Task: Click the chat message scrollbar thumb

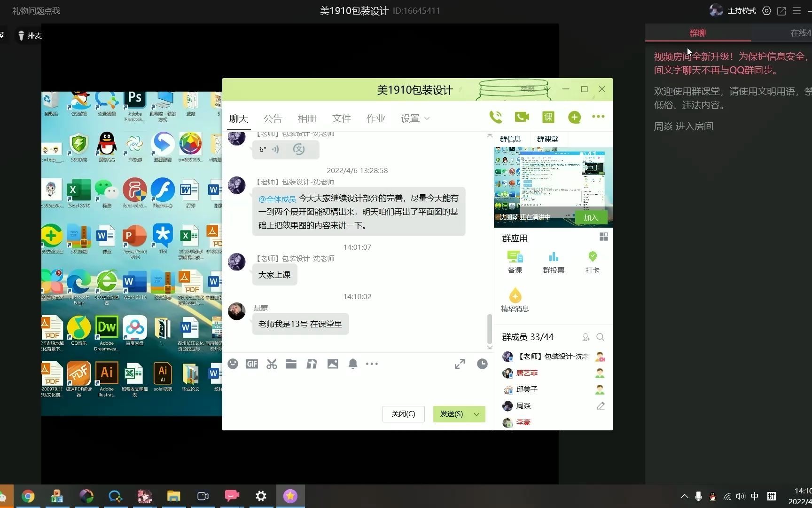Action: coord(490,328)
